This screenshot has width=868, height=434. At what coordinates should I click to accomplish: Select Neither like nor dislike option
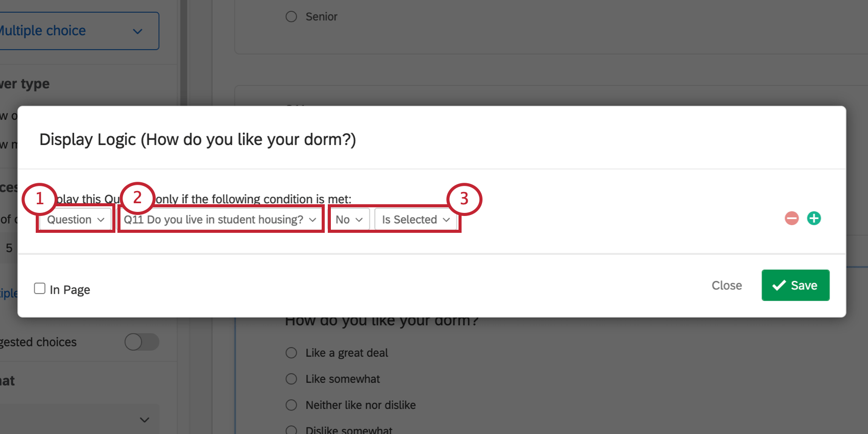[292, 405]
